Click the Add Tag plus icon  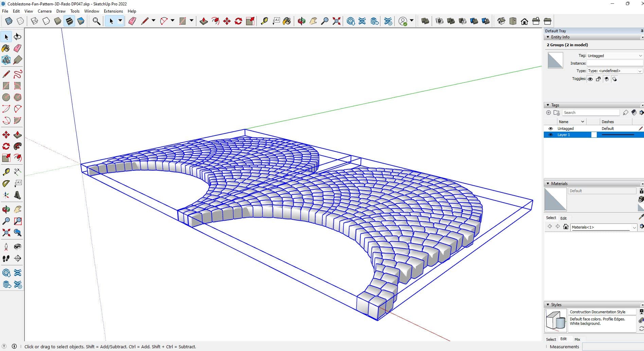pyautogui.click(x=548, y=113)
